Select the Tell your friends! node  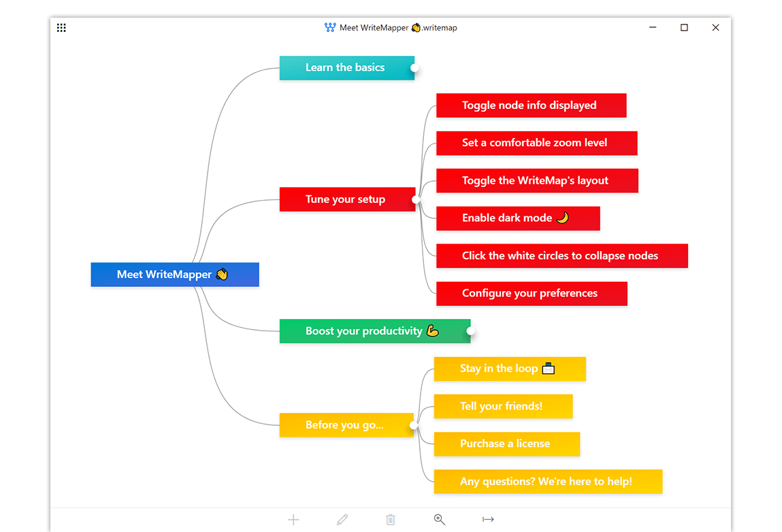click(503, 406)
